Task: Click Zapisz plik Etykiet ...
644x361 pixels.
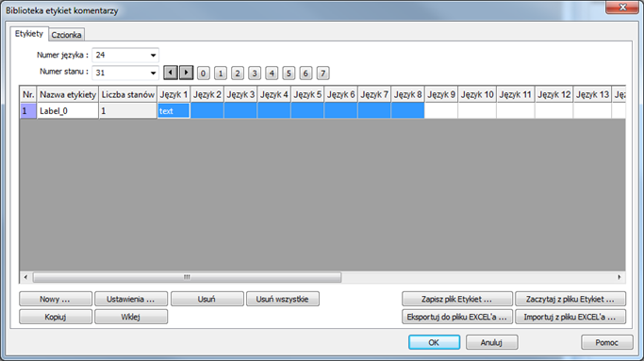Action: pos(457,299)
